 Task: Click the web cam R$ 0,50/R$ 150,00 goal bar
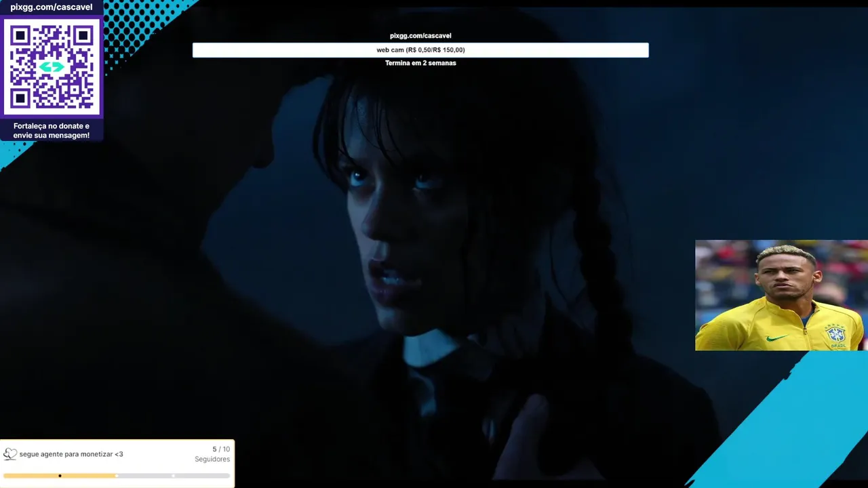pos(420,50)
